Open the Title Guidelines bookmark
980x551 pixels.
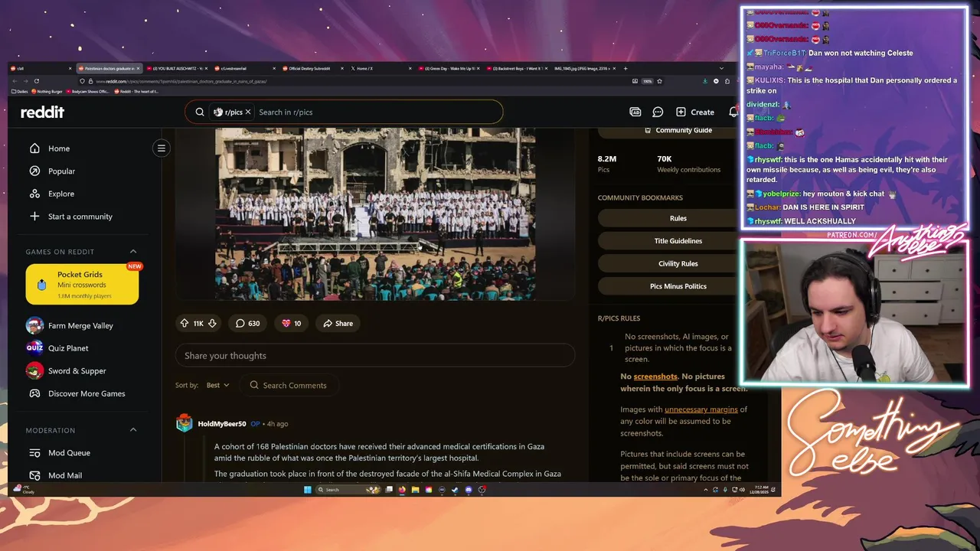tap(678, 240)
